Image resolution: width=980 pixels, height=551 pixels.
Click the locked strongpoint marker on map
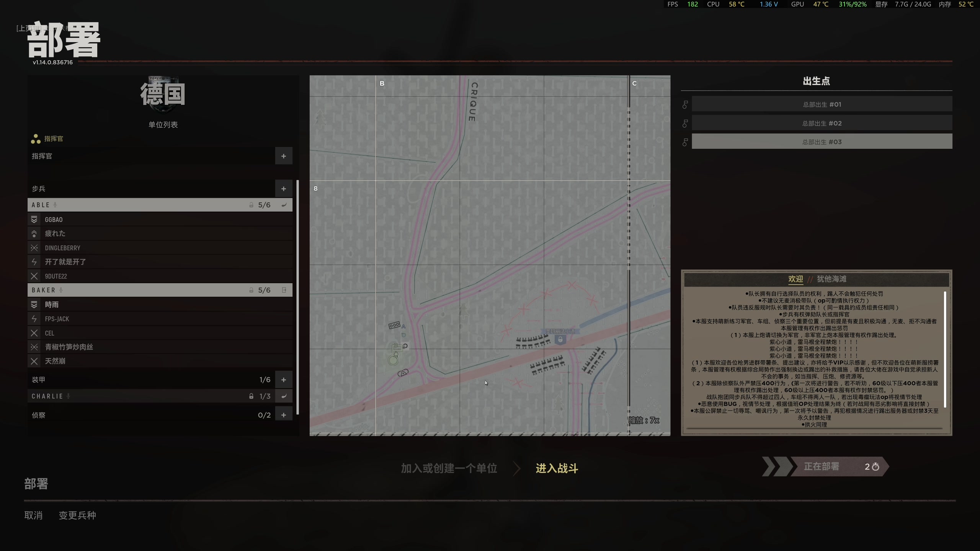pos(560,339)
